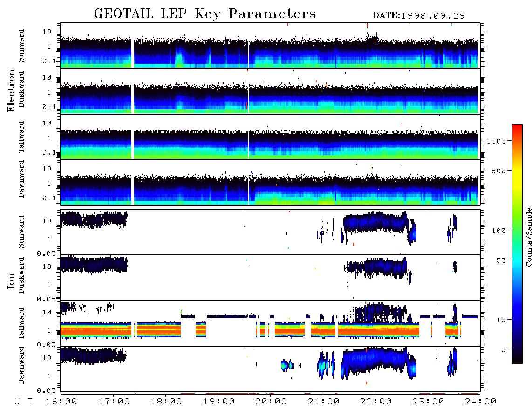
Task: Click the '16:00' time axis label
Action: point(61,402)
